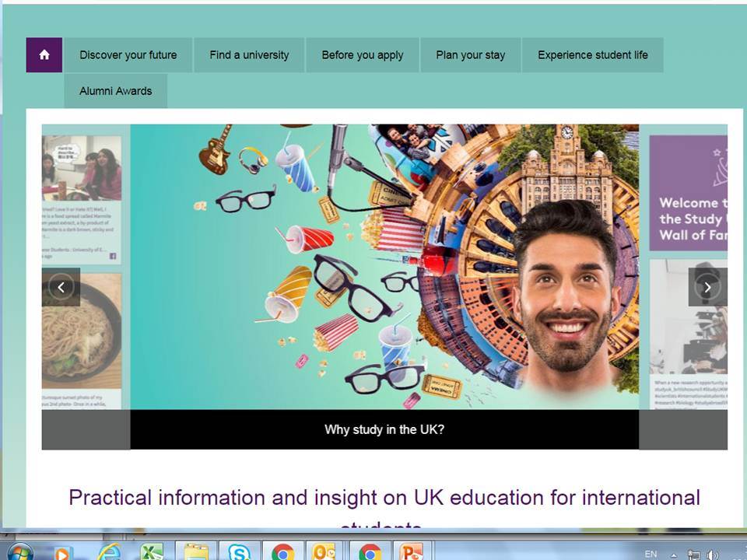747x560 pixels.
Task: Advance to next carousel slide
Action: point(707,287)
